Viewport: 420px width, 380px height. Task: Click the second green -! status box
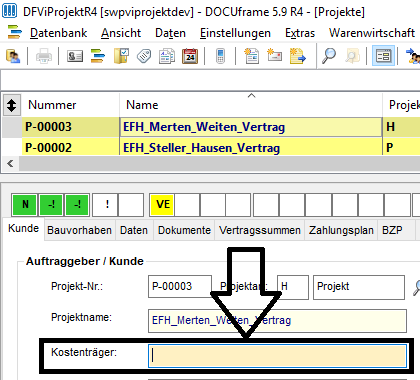(x=77, y=204)
